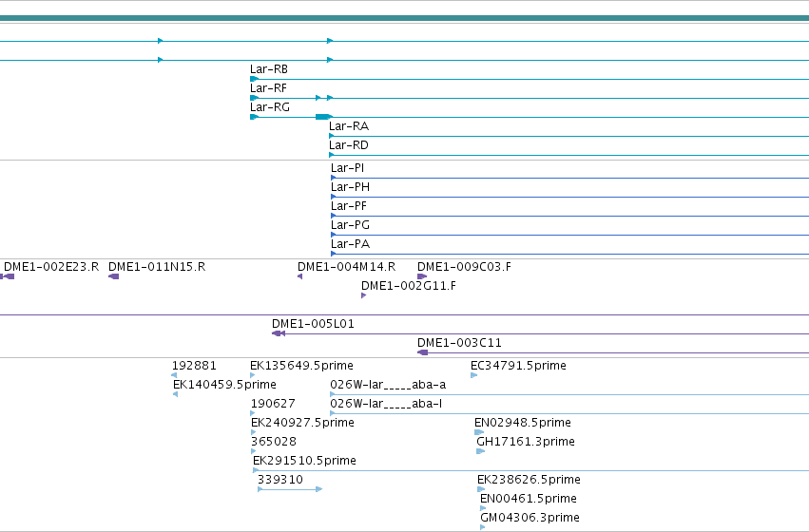Select the Lar-RB transcript label

pyautogui.click(x=269, y=69)
